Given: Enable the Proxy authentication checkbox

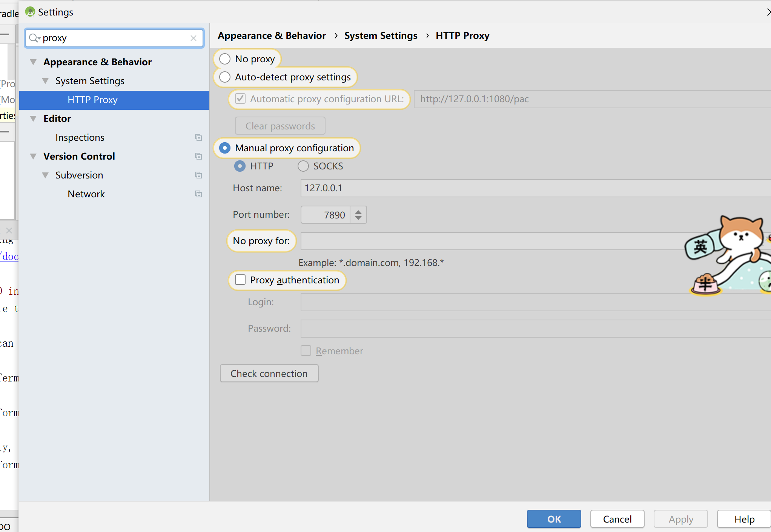Looking at the screenshot, I should click(x=240, y=280).
